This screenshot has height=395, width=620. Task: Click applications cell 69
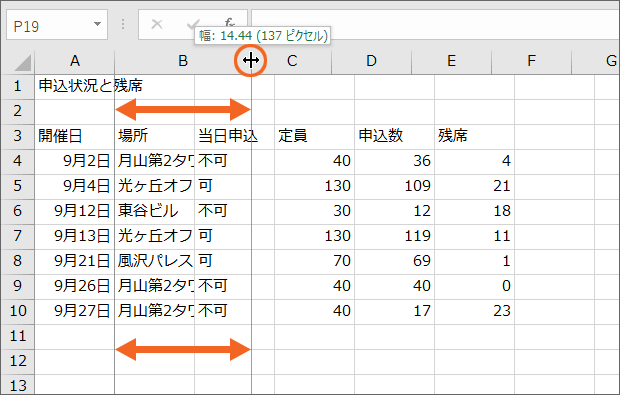pyautogui.click(x=394, y=261)
